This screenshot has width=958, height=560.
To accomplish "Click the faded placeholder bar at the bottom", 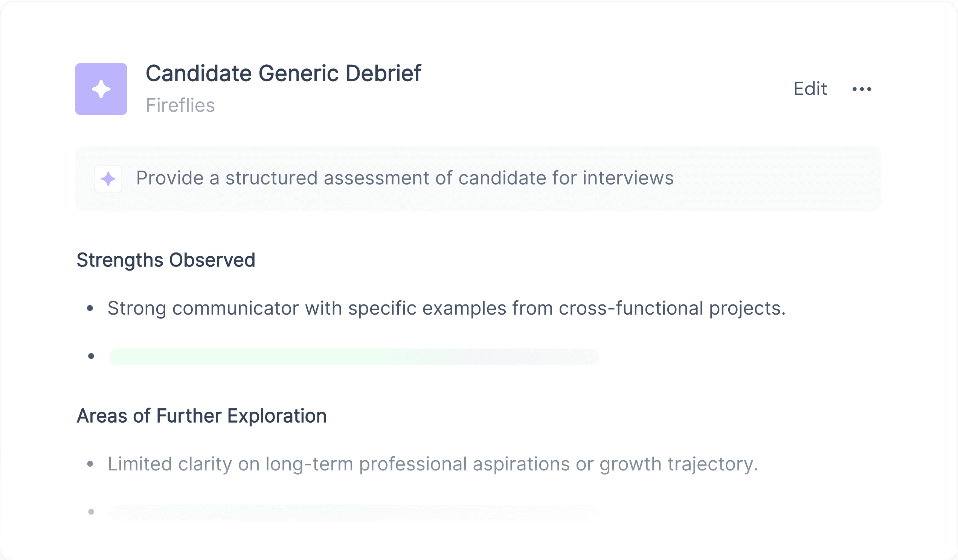I will click(354, 513).
